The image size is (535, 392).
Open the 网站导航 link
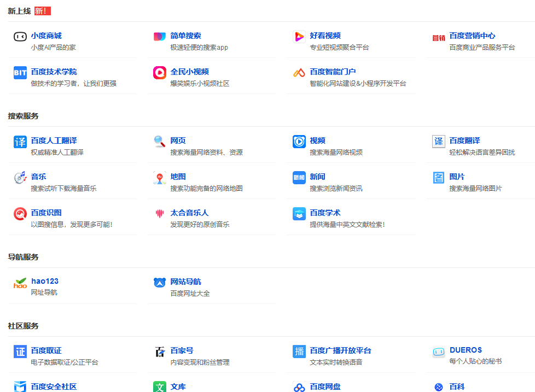click(185, 282)
